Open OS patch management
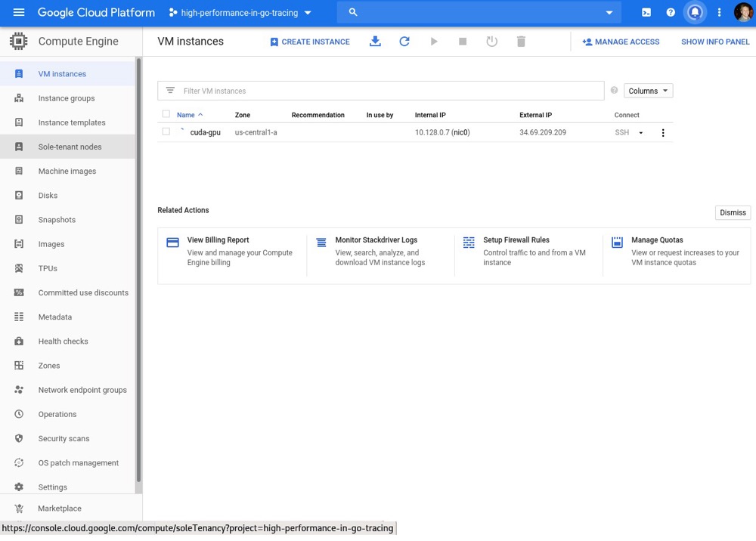756x541 pixels. 67,463
